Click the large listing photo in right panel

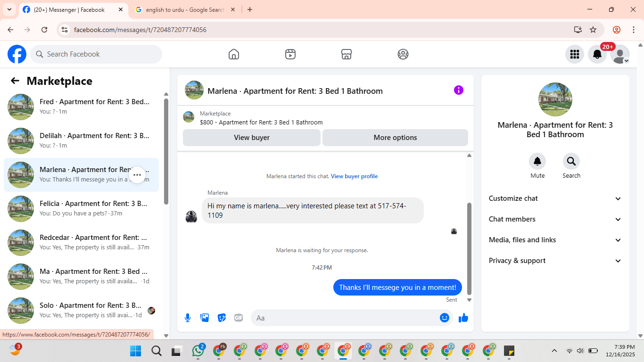[555, 99]
